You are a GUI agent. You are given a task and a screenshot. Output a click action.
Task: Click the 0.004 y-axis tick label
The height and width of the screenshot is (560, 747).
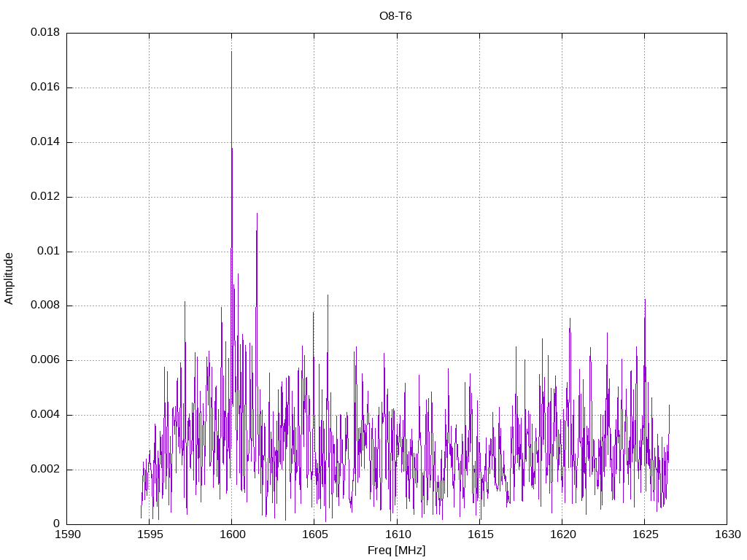tap(45, 415)
